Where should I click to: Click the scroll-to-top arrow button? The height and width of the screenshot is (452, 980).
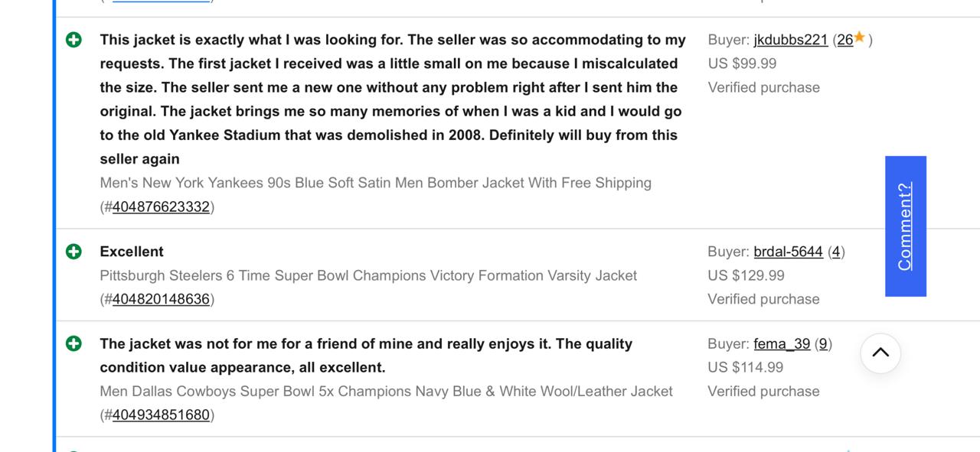(880, 353)
